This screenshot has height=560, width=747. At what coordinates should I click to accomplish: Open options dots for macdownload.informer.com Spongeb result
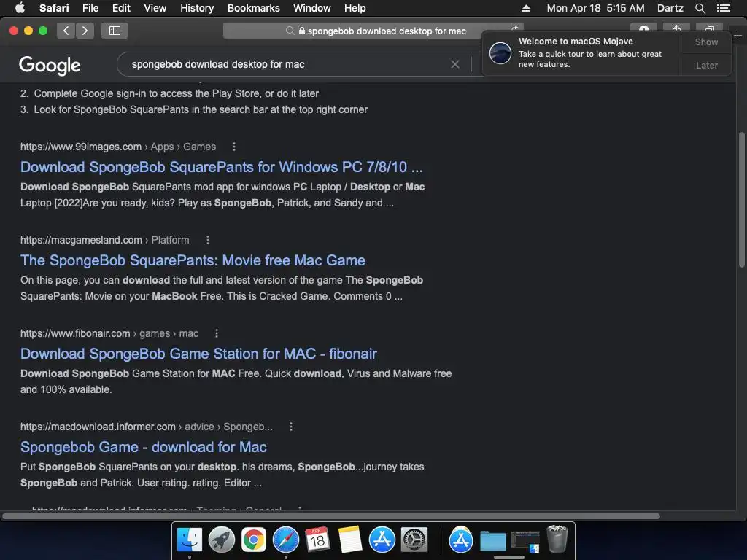(291, 427)
